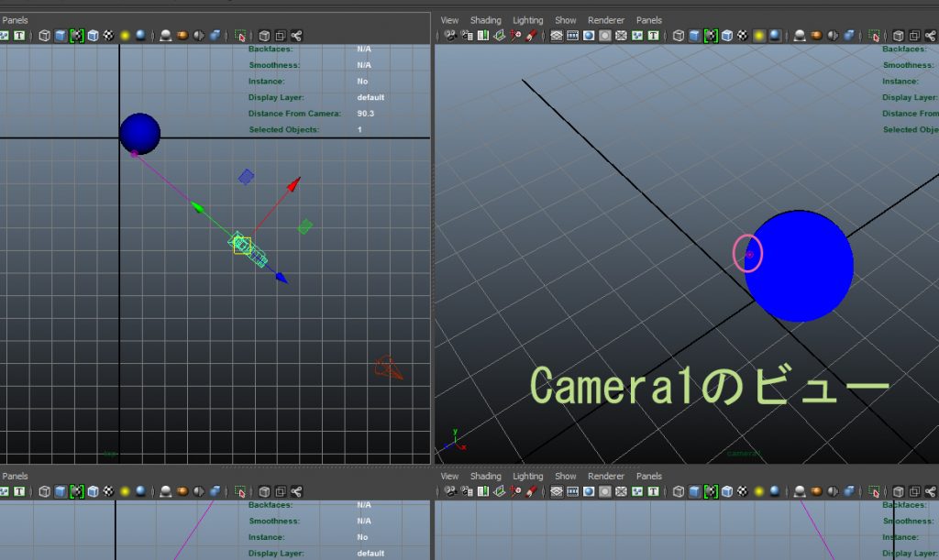Screen dimensions: 939x560
Task: Toggle Resolution Gate in Camera1 viewport toolbar
Action: 589,36
